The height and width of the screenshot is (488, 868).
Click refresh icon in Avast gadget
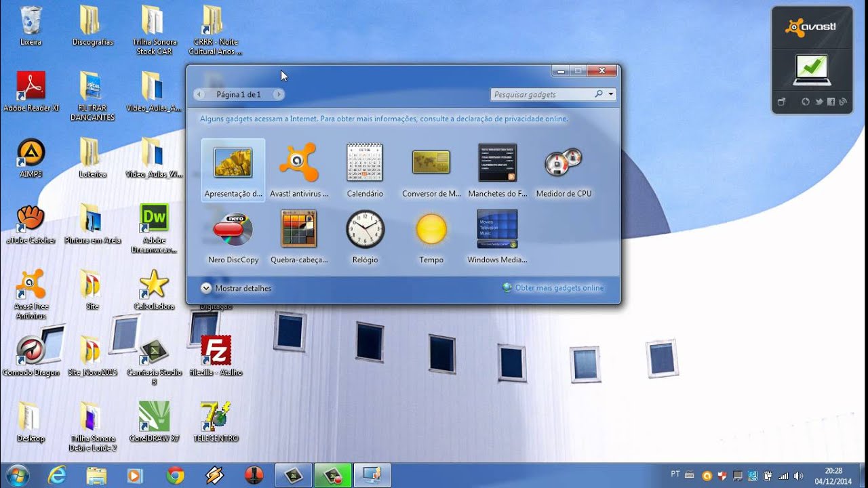click(806, 102)
